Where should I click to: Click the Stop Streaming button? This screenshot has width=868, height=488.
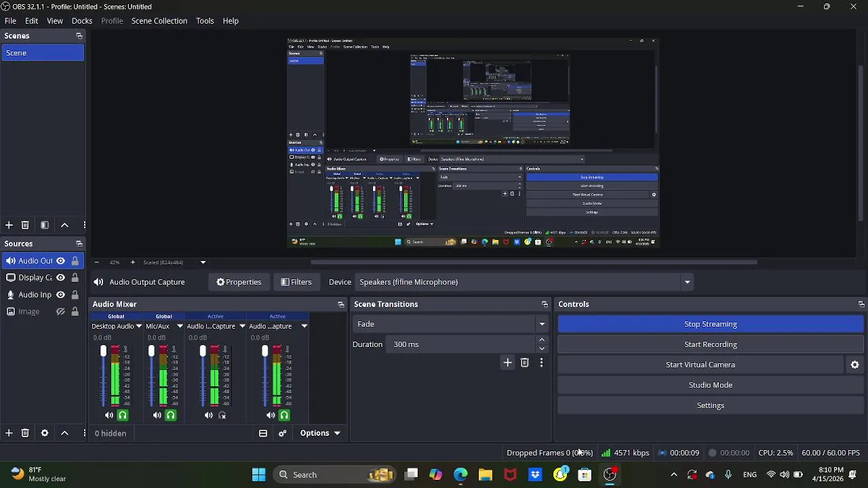click(x=711, y=324)
